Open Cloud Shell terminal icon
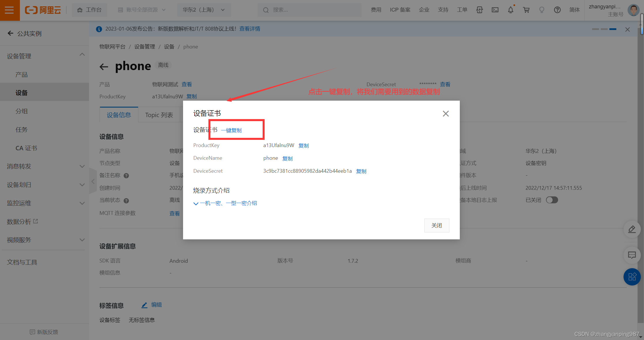Viewport: 644px width, 340px height. [x=495, y=10]
